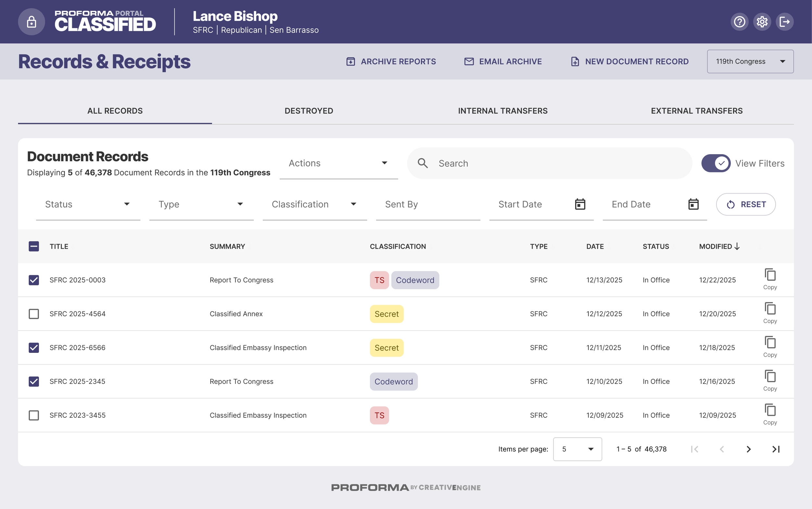The height and width of the screenshot is (509, 812).
Task: Click Start Date calendar icon
Action: [580, 204]
